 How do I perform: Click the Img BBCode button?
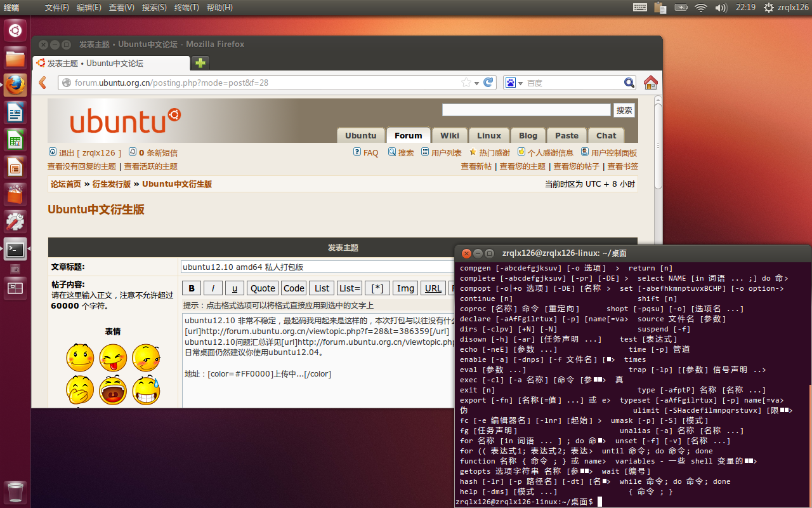405,288
